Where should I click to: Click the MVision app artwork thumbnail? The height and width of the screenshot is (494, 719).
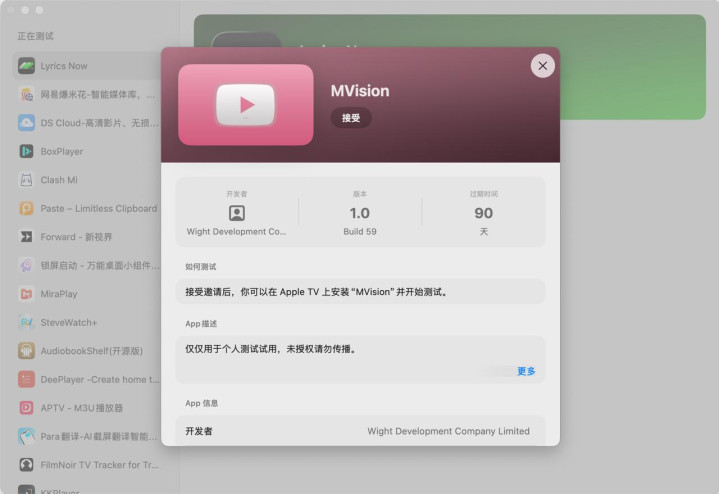(246, 105)
